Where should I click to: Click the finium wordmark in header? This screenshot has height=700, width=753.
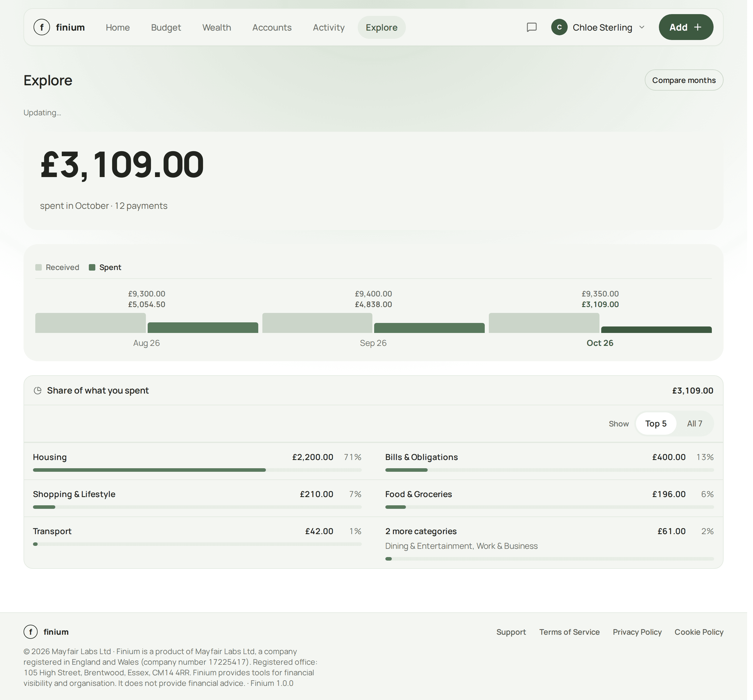pyautogui.click(x=71, y=27)
